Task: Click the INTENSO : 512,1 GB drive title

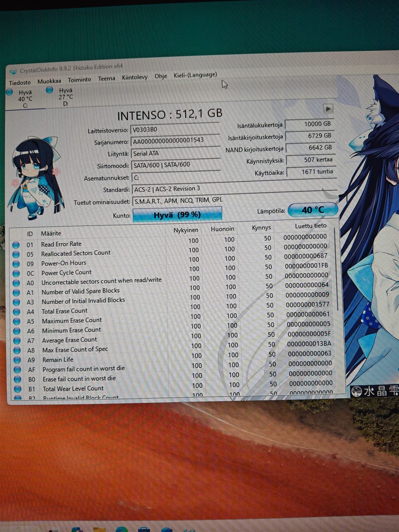Action: tap(170, 115)
